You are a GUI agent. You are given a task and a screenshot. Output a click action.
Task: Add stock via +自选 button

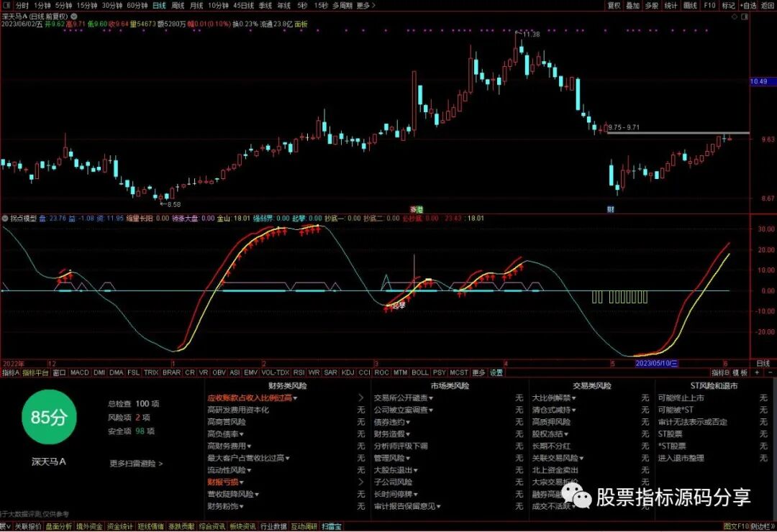(x=748, y=6)
